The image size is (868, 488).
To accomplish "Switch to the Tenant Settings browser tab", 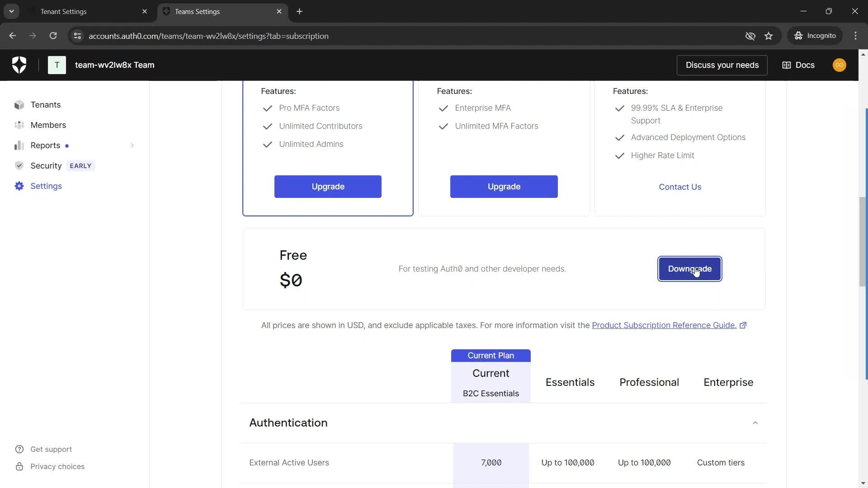I will (89, 11).
